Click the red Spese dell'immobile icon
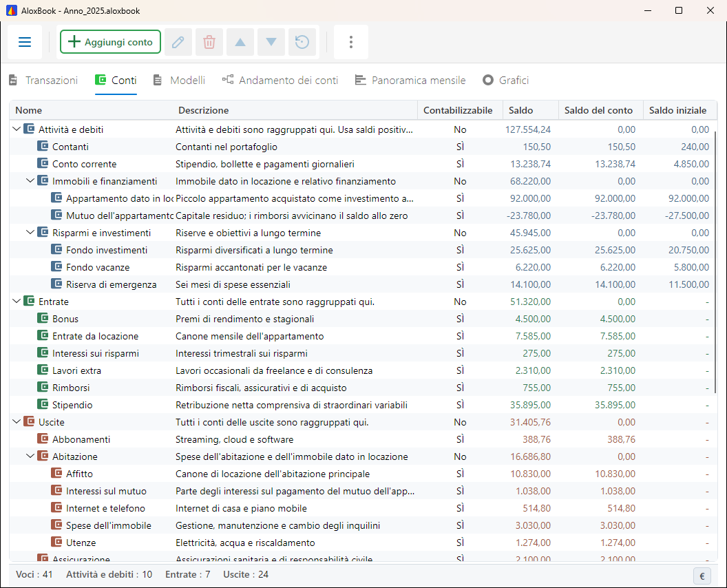 pos(56,525)
